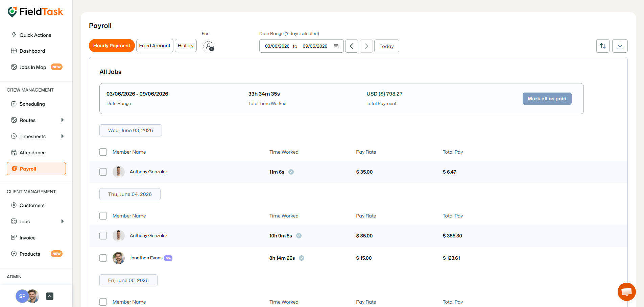Click the sort order icon
Image resolution: width=644 pixels, height=307 pixels.
point(603,46)
